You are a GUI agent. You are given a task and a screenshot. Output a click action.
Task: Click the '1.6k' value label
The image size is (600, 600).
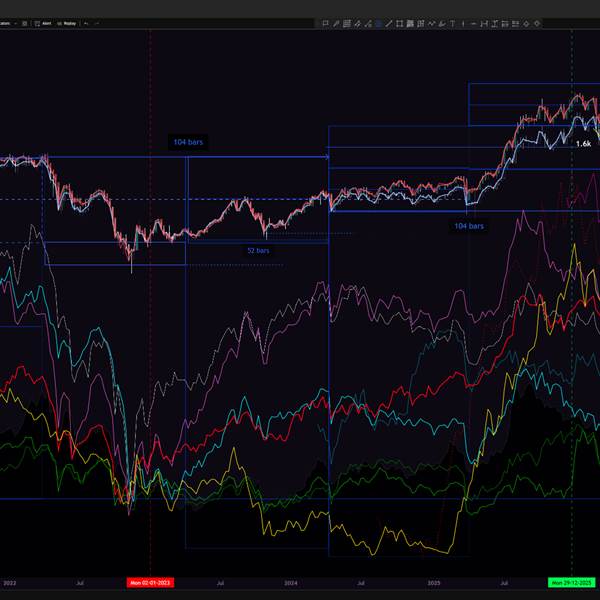583,144
